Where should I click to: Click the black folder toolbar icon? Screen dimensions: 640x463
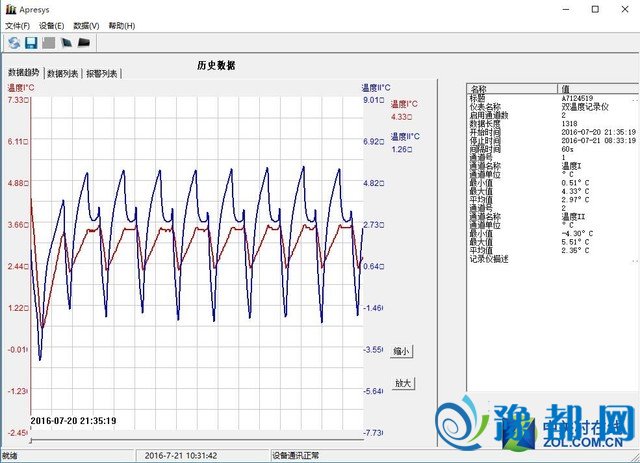tap(85, 43)
